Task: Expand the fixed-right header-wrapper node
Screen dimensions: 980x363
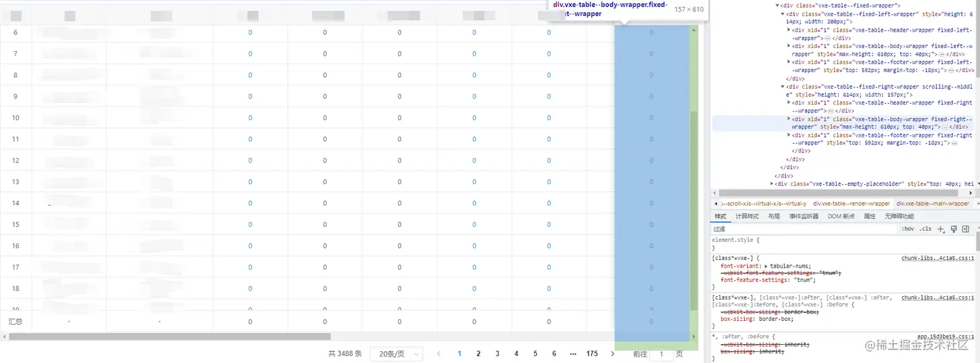Action: (x=789, y=102)
